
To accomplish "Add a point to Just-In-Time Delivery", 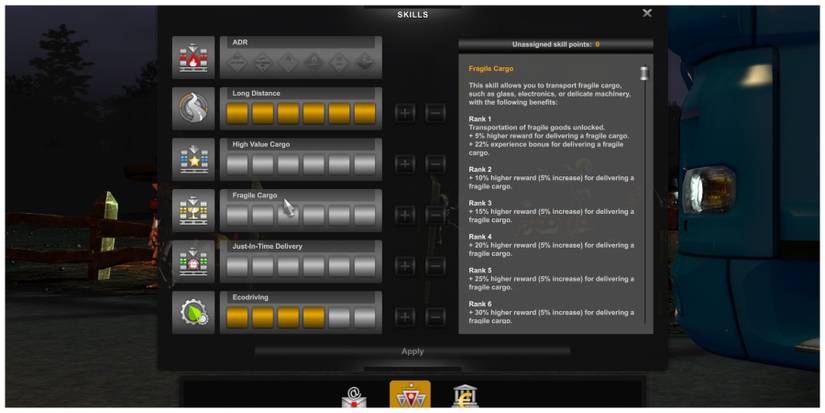I will coord(405,266).
